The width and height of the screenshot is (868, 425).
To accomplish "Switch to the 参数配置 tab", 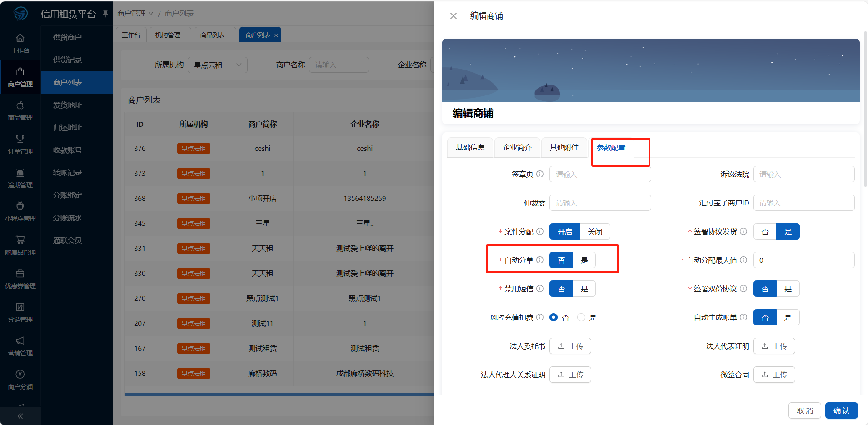I will coord(611,147).
